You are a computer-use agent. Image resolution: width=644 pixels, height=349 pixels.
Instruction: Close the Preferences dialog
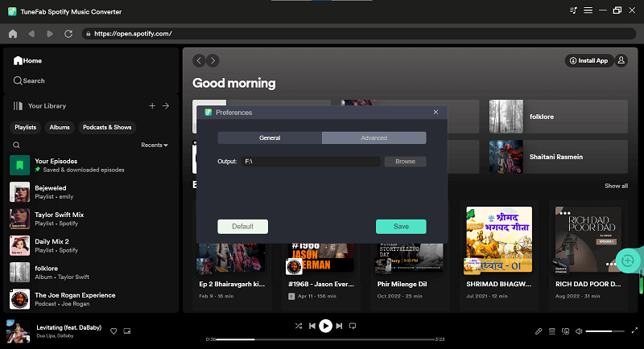(x=436, y=112)
